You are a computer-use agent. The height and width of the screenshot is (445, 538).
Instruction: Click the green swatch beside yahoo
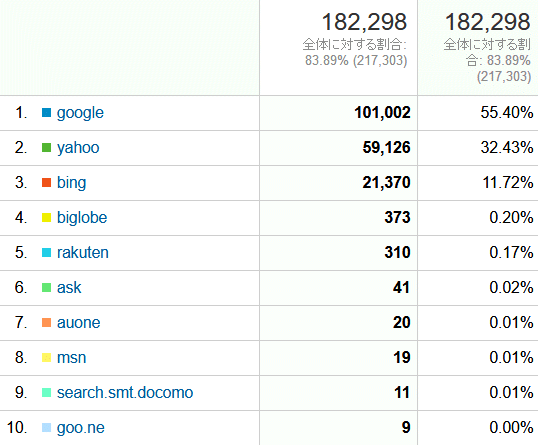[x=46, y=148]
